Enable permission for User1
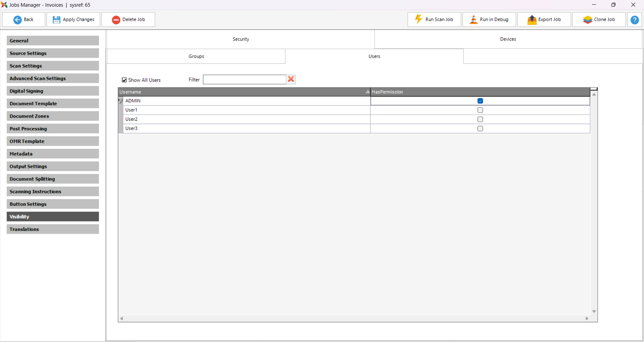Screen dimensions: 644x342 (x=480, y=110)
